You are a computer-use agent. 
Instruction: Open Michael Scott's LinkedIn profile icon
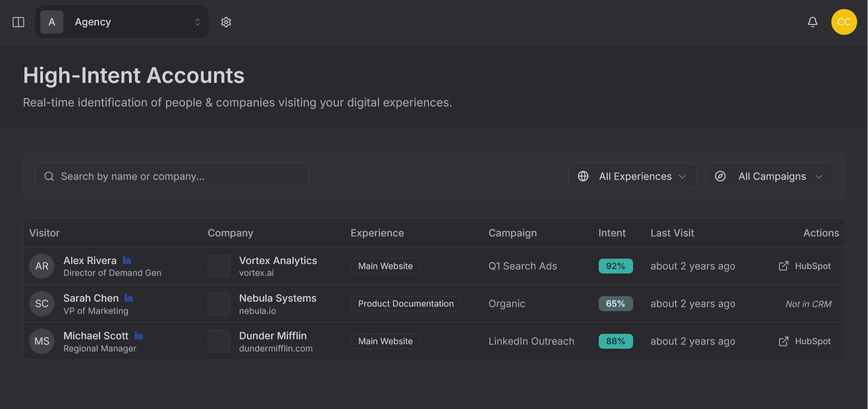pyautogui.click(x=138, y=336)
